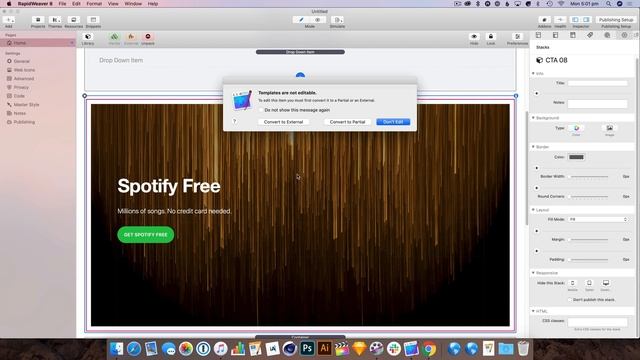Check 'Don't publish this stack'
Screen dimensions: 640x360
[570, 300]
